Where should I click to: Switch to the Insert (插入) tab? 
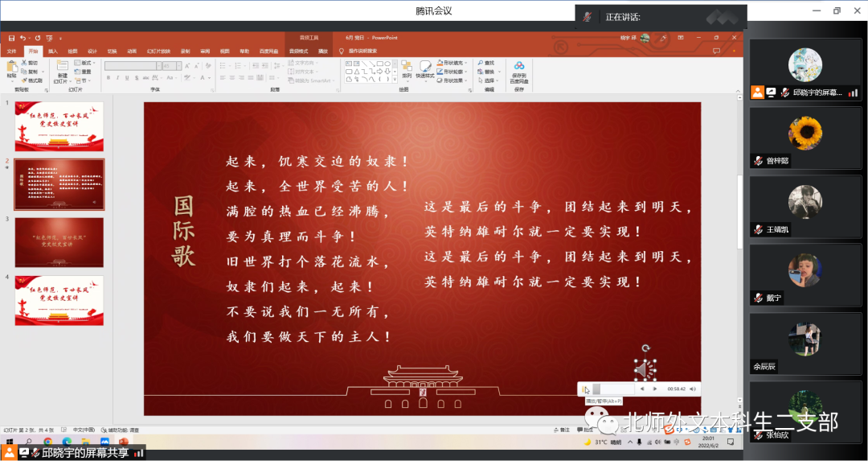click(52, 51)
